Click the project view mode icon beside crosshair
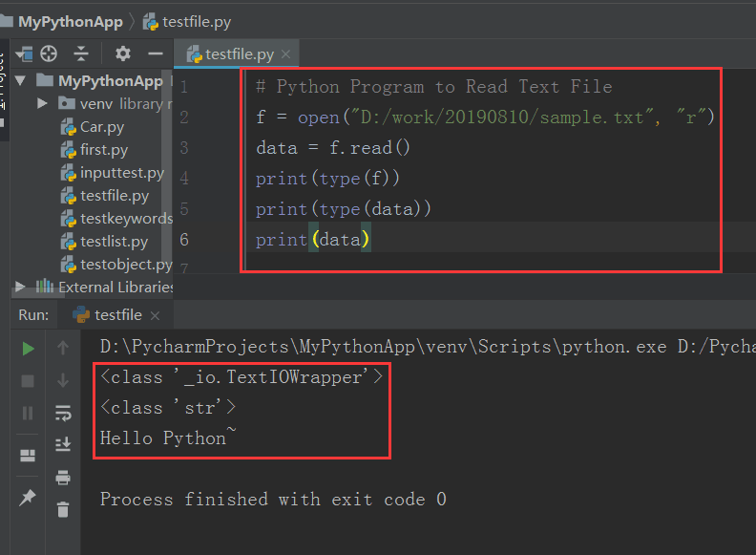The width and height of the screenshot is (756, 555). pos(24,53)
